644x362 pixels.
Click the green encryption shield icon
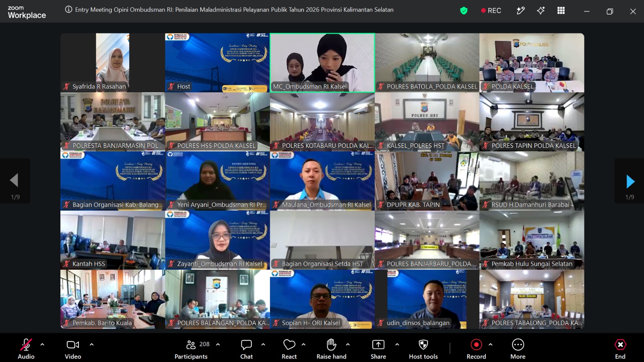click(x=464, y=11)
